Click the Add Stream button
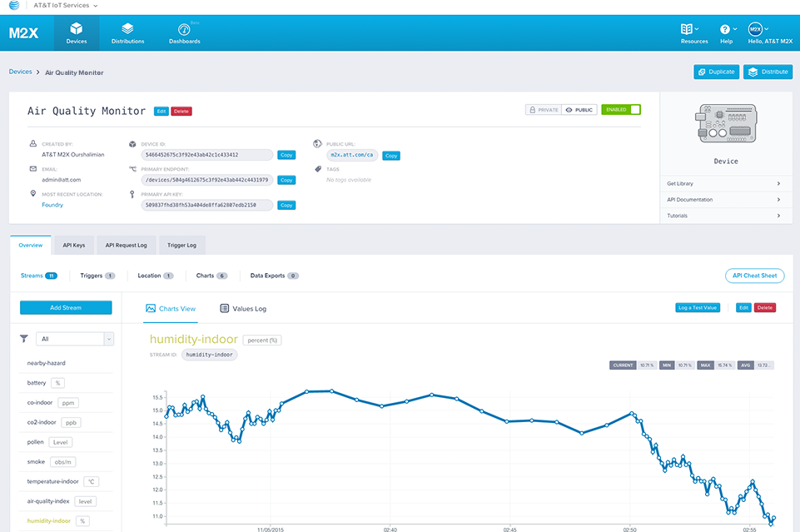The width and height of the screenshot is (800, 532). 66,307
